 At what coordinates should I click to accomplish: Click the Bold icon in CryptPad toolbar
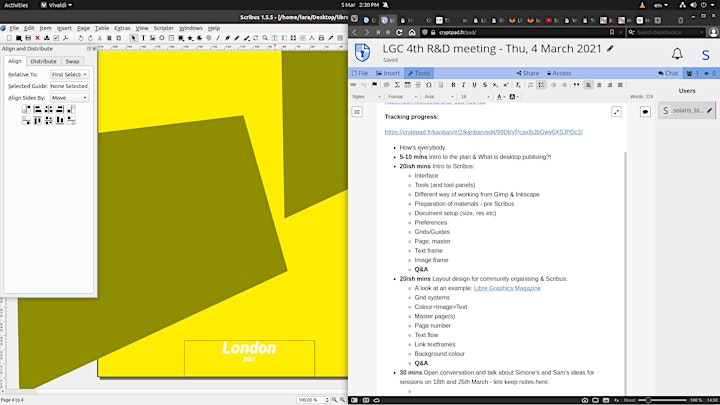[453, 85]
